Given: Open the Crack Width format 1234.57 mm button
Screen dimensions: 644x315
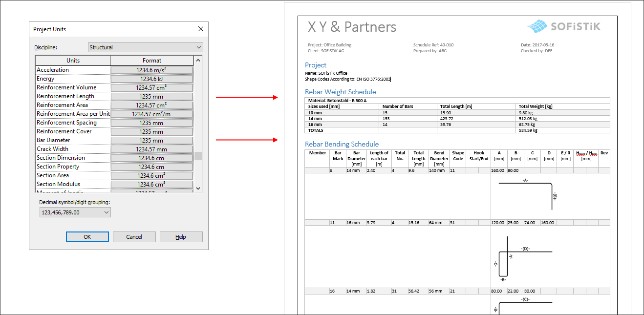Looking at the screenshot, I should [152, 149].
